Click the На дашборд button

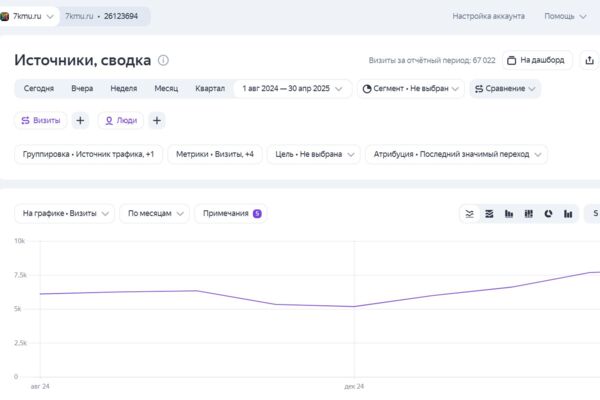(537, 60)
